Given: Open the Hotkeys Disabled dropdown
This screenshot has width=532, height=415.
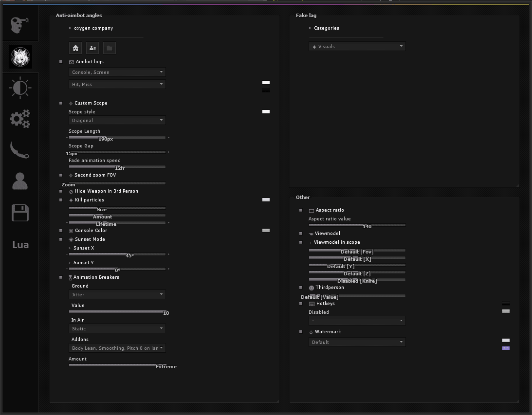Looking at the screenshot, I should [357, 321].
